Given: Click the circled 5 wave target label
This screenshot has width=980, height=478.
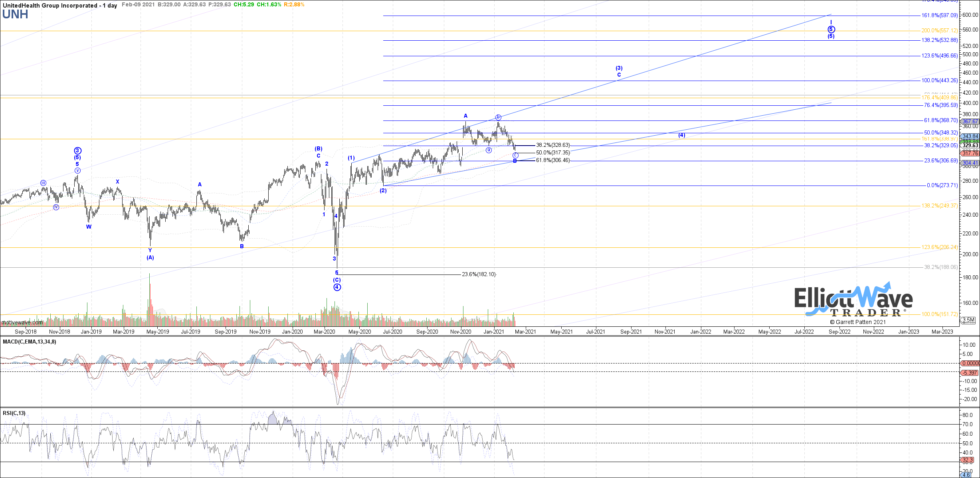Looking at the screenshot, I should coord(831,29).
